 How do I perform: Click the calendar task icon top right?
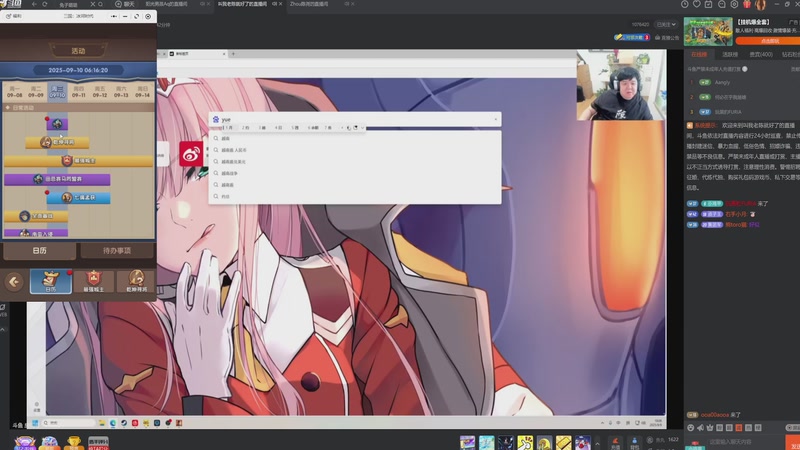709,4
